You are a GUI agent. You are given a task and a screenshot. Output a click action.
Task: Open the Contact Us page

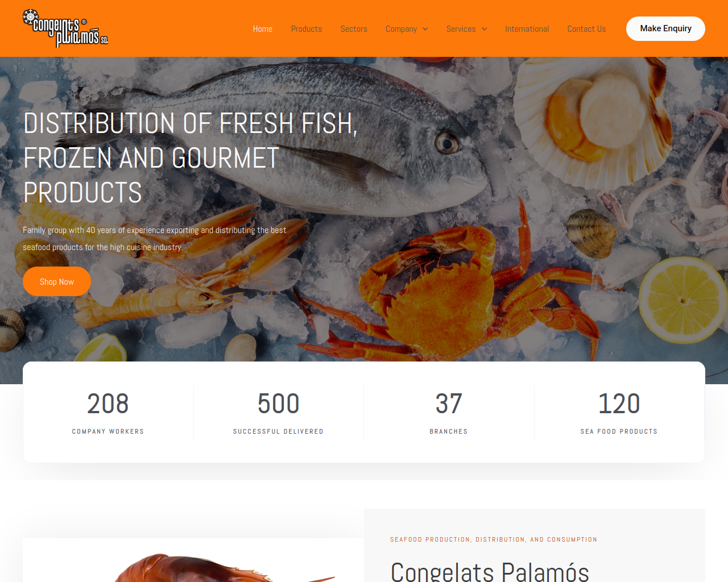[586, 29]
